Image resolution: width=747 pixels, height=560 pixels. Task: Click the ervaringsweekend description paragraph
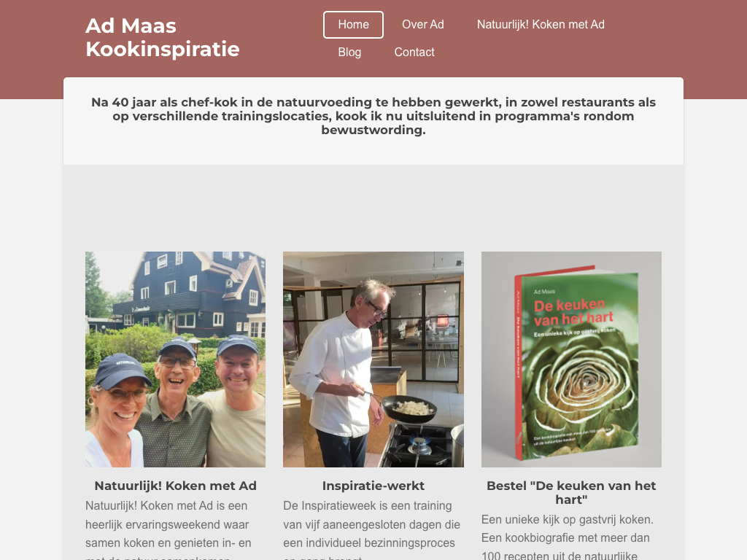coord(175,529)
